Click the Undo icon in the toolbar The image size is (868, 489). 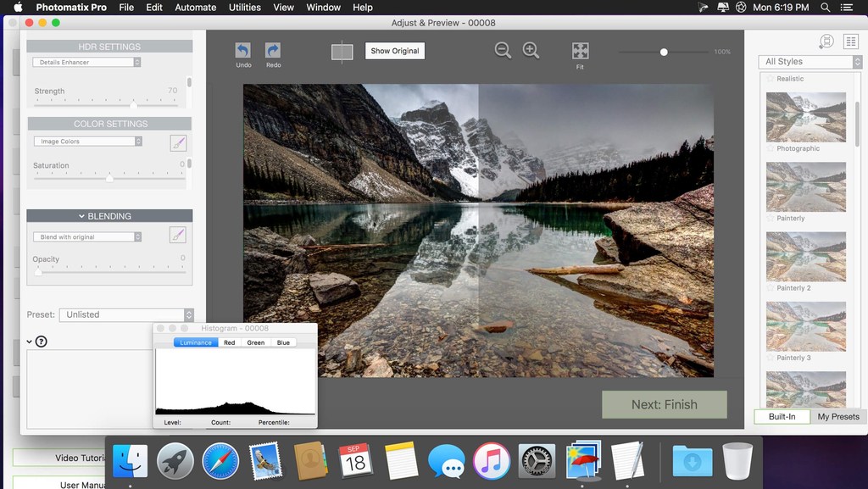click(x=243, y=51)
